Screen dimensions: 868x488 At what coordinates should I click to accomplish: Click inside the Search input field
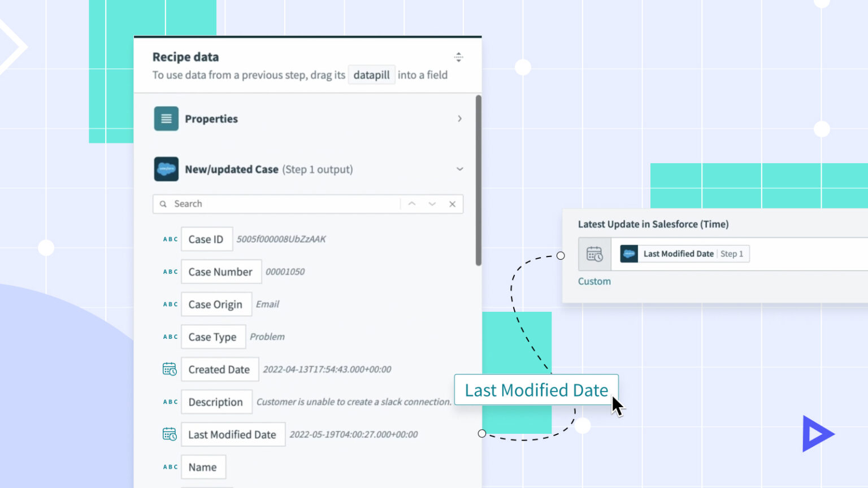click(x=271, y=204)
